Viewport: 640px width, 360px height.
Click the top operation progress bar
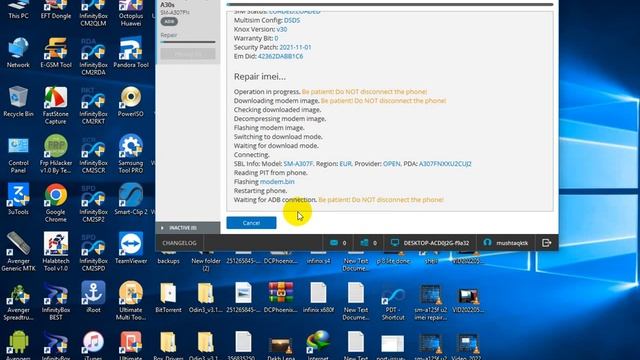click(x=390, y=4)
